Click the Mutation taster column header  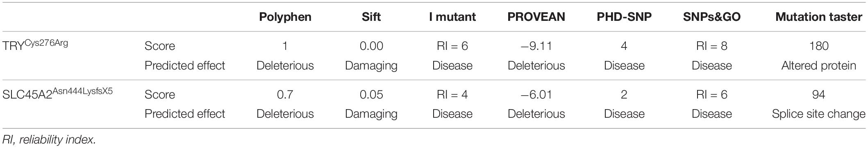(818, 17)
